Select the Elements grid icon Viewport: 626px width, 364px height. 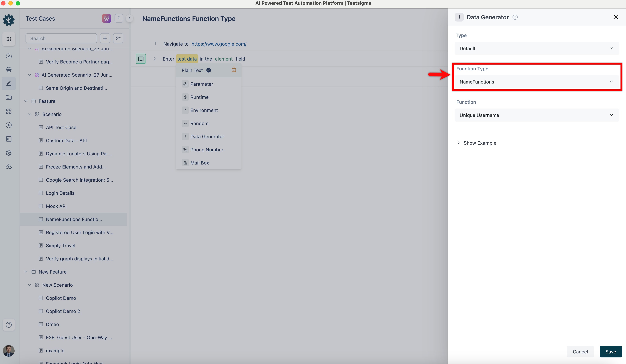pyautogui.click(x=9, y=111)
